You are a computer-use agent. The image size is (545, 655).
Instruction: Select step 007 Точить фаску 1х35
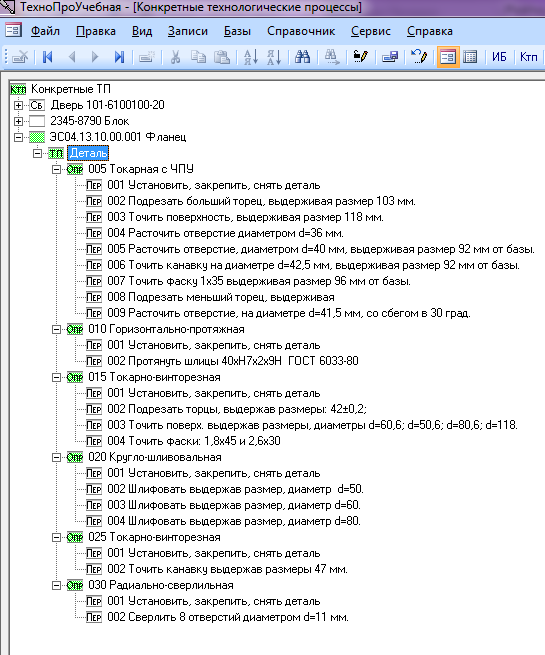(259, 281)
